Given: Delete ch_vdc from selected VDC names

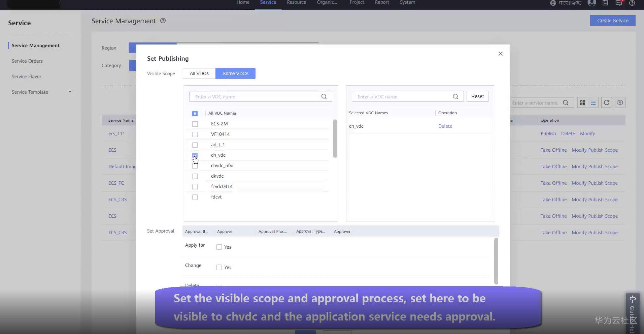Looking at the screenshot, I should (445, 126).
